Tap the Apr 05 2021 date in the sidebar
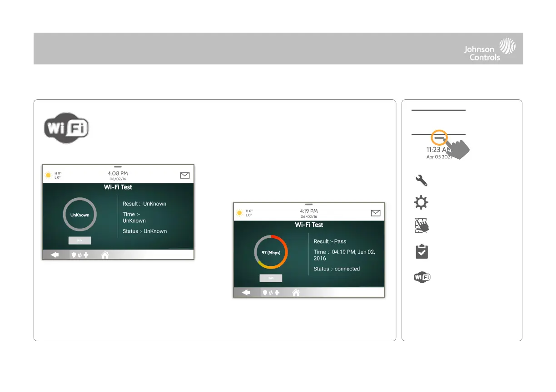The image size is (556, 392). pos(439,157)
